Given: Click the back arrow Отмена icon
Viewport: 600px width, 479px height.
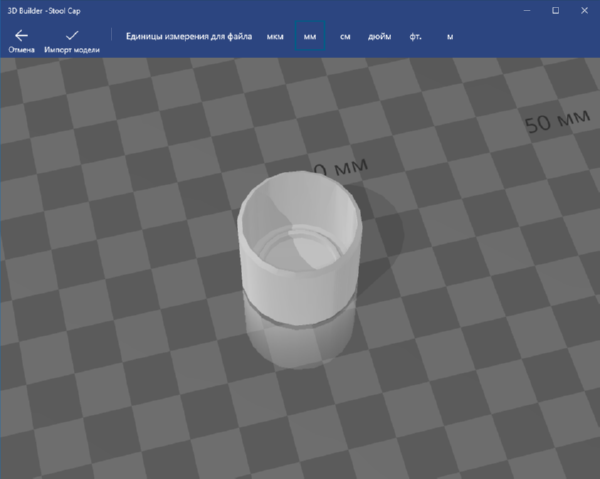Looking at the screenshot, I should tap(21, 36).
